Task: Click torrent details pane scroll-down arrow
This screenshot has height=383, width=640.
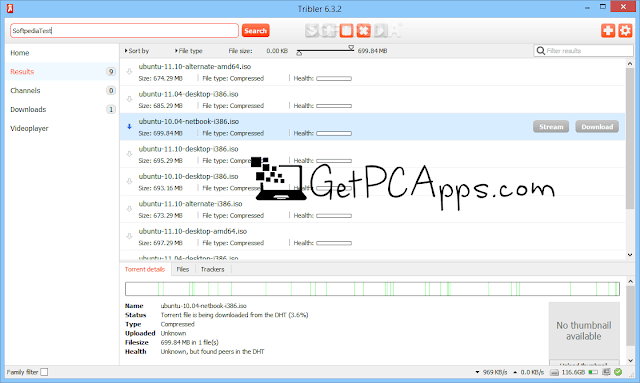Action: pos(630,361)
